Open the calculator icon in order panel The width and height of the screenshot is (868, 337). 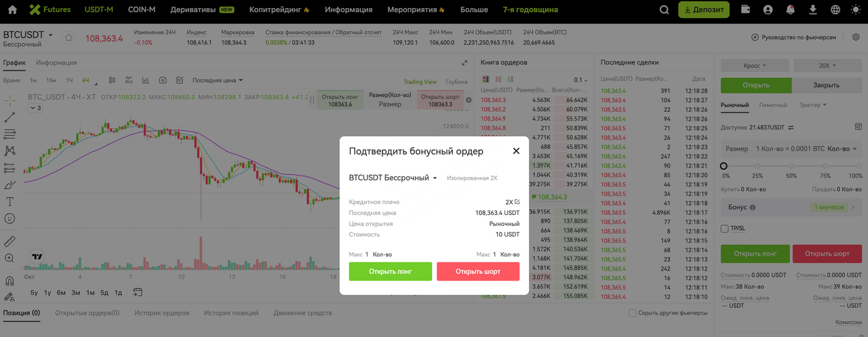pyautogui.click(x=858, y=126)
